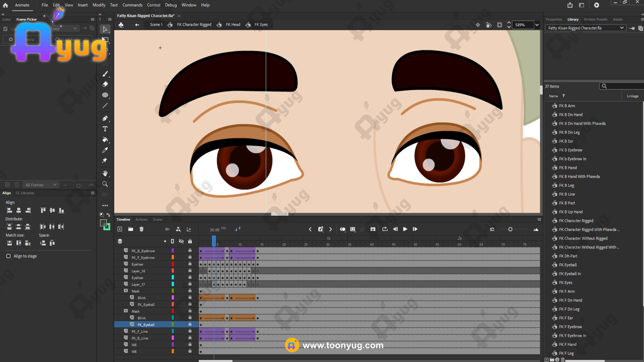The image size is (644, 362).
Task: Select FK Eyeball symbol in library
Action: 568,265
